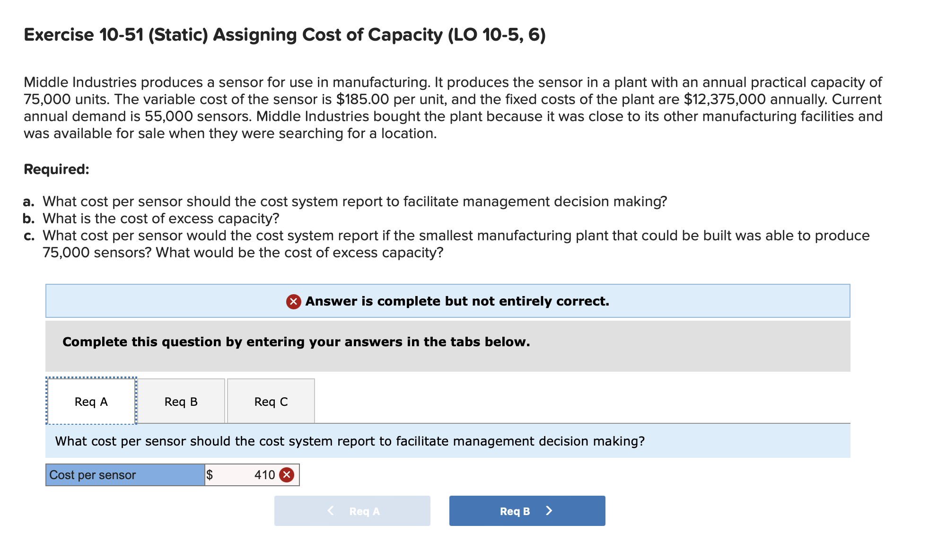Click the question prompt about cost per sensor

[x=349, y=441]
